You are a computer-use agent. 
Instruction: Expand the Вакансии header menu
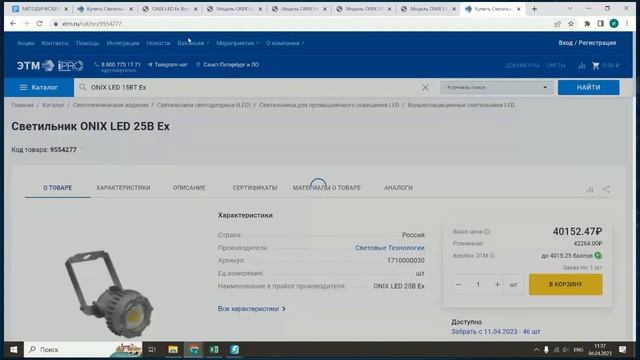point(193,43)
